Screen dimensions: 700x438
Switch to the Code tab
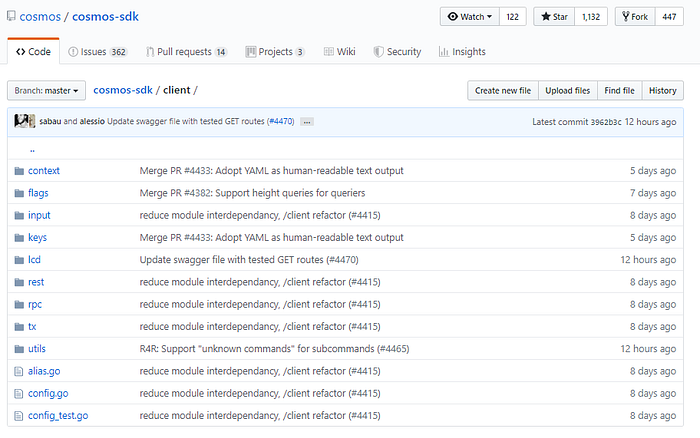point(33,52)
